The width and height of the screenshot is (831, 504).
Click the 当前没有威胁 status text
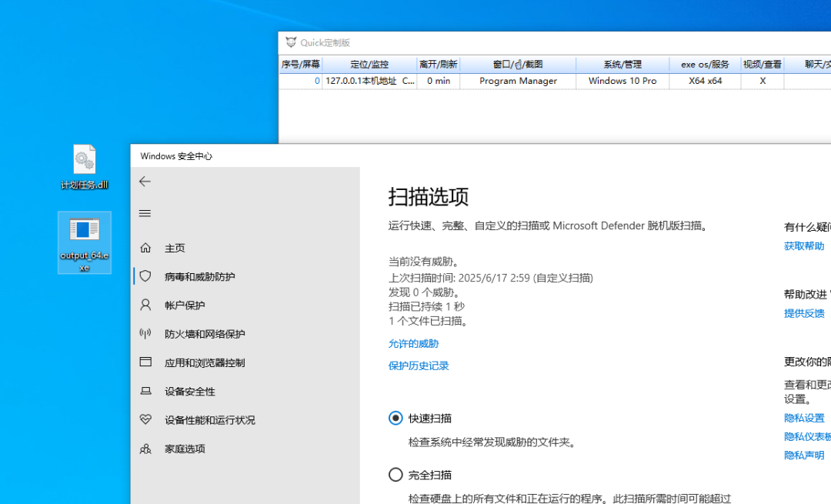coord(424,262)
